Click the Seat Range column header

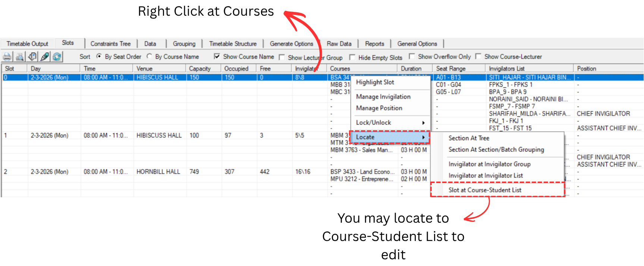[459, 69]
